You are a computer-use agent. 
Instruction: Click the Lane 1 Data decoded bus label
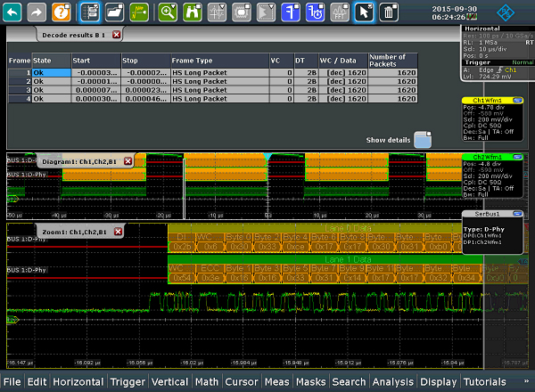(348, 259)
